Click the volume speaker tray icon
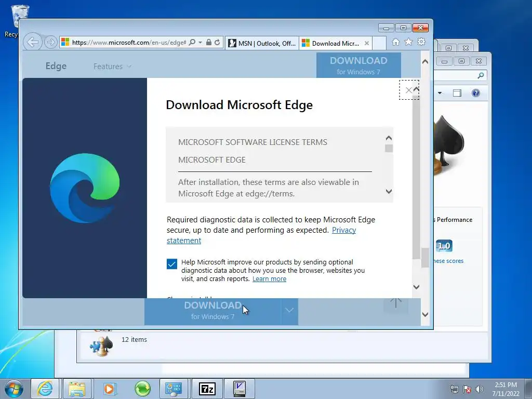Viewport: 532px width, 399px height. (x=479, y=389)
